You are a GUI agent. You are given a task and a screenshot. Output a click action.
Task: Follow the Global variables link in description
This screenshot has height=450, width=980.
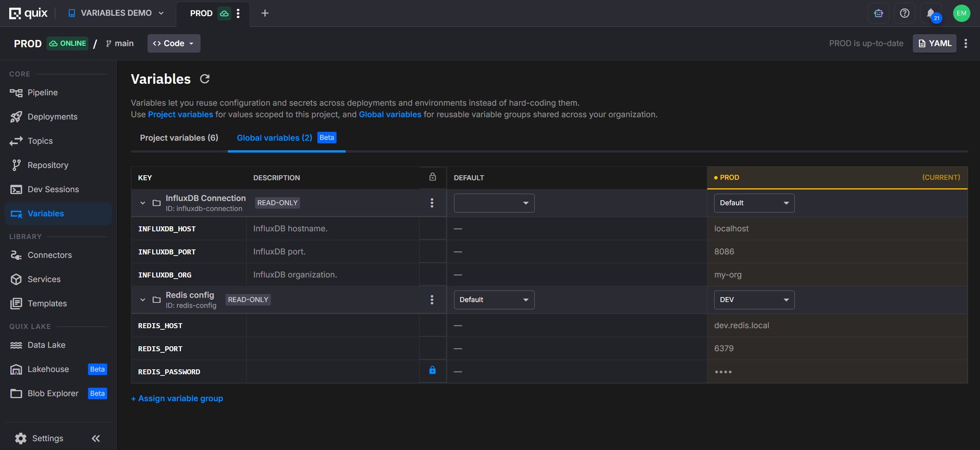tap(390, 115)
